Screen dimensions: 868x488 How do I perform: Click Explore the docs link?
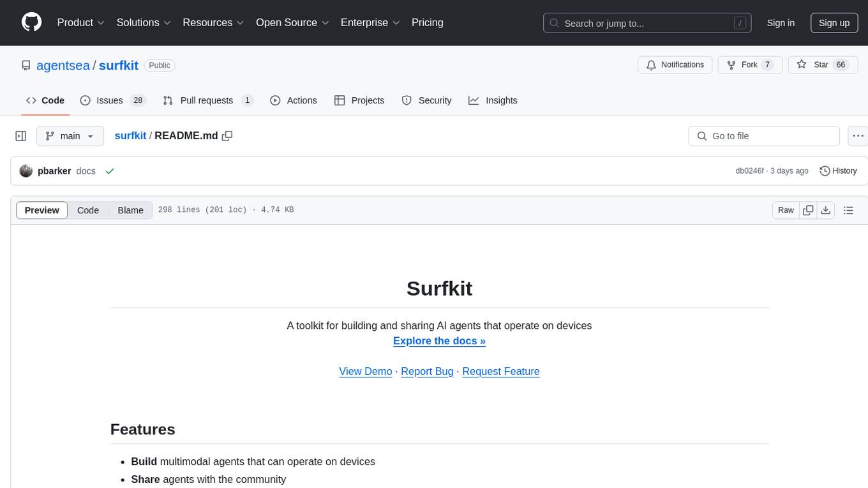point(439,340)
